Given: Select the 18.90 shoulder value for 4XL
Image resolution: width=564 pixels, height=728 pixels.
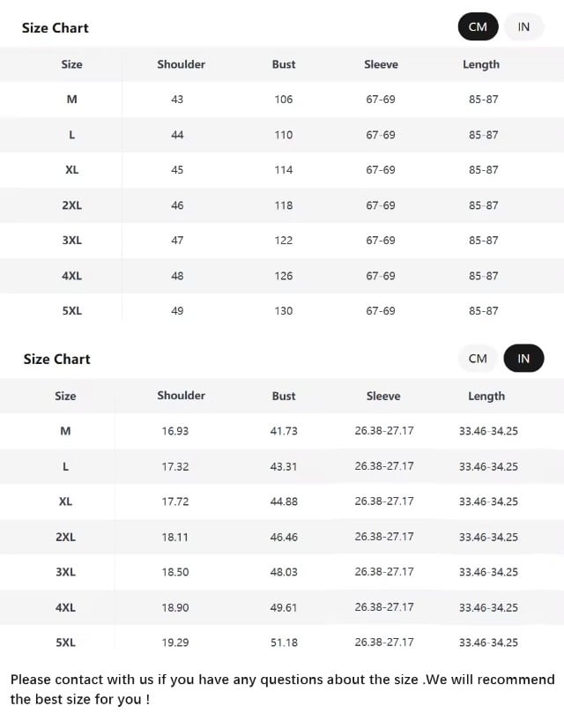Looking at the screenshot, I should click(x=174, y=607).
